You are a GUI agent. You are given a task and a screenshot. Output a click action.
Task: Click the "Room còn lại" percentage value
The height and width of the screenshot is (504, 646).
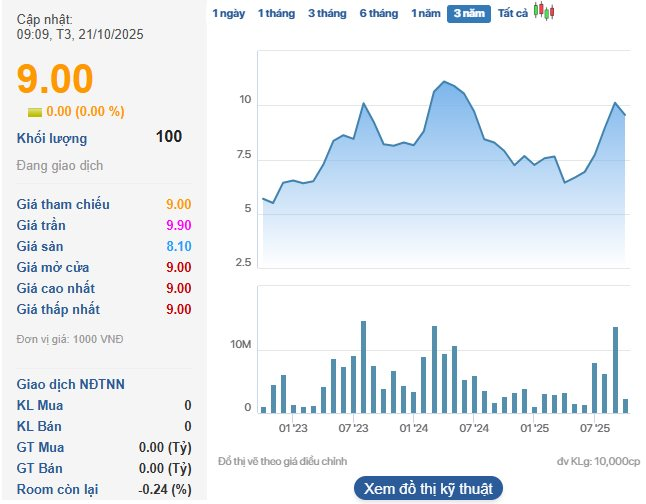(170, 489)
